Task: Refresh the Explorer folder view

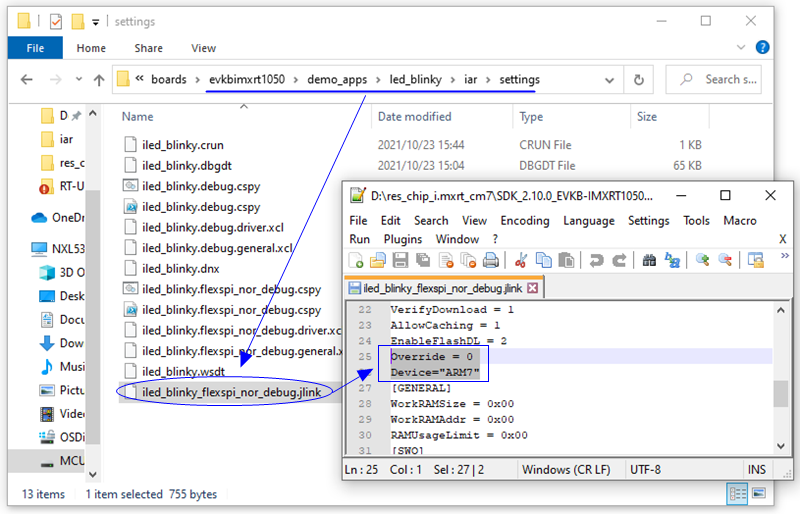Action: point(638,80)
